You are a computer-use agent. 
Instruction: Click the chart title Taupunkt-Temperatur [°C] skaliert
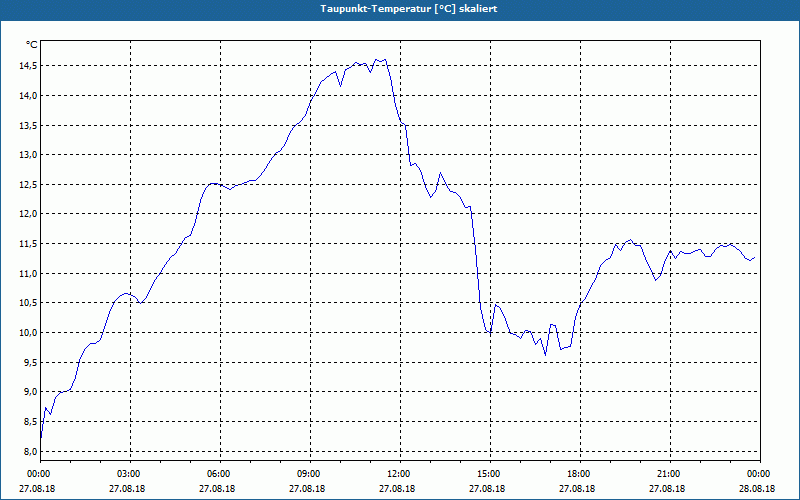click(409, 9)
